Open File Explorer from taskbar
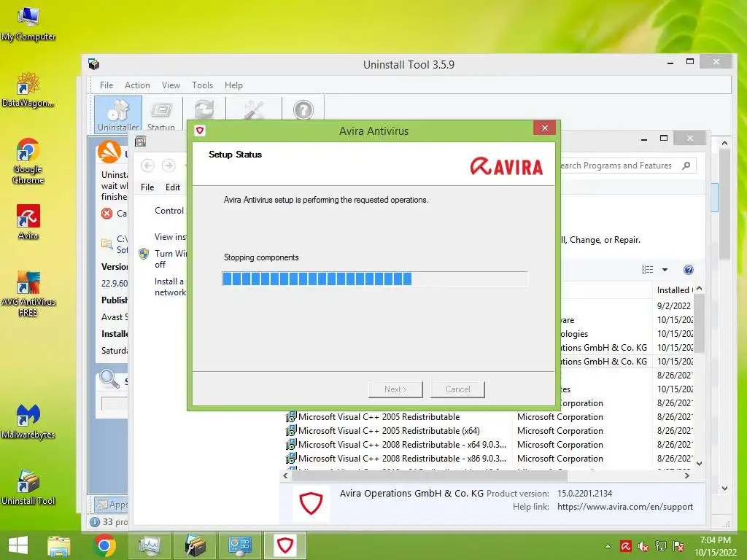Viewport: 747px width, 560px height. pos(58,545)
